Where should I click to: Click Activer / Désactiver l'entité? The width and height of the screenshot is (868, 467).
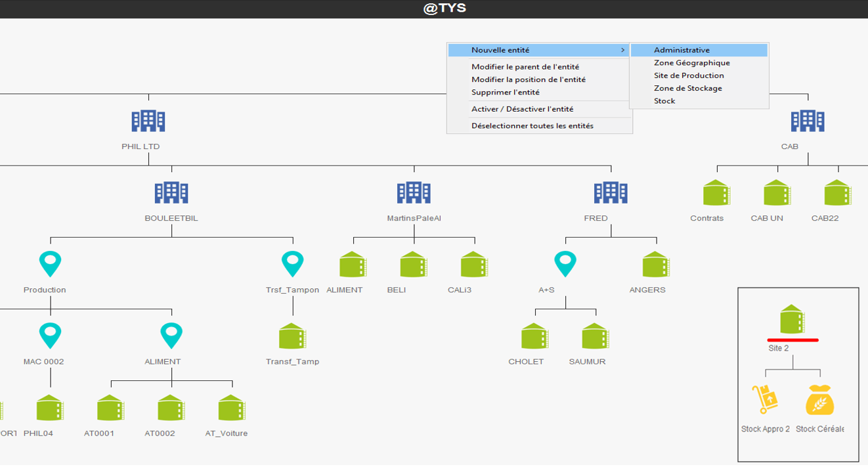(522, 109)
